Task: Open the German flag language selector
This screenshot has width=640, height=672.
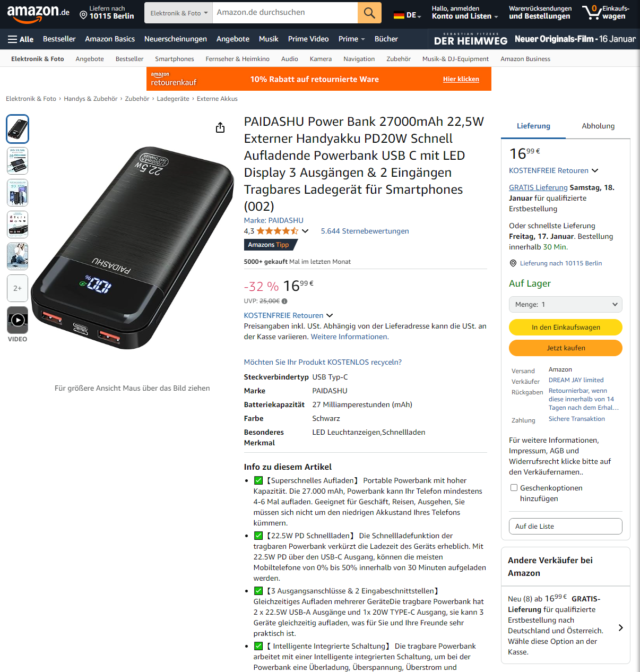Action: [x=407, y=15]
